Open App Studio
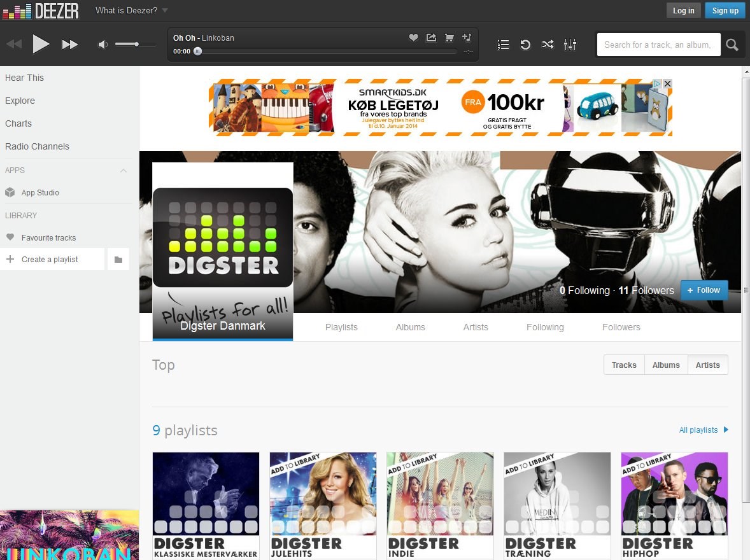Viewport: 750px width, 560px height. point(40,192)
